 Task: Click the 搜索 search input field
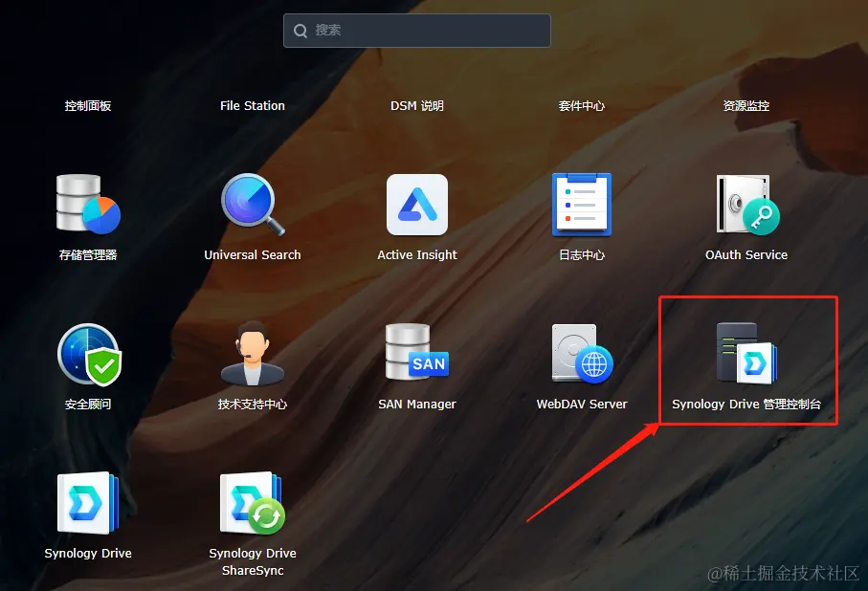(417, 31)
